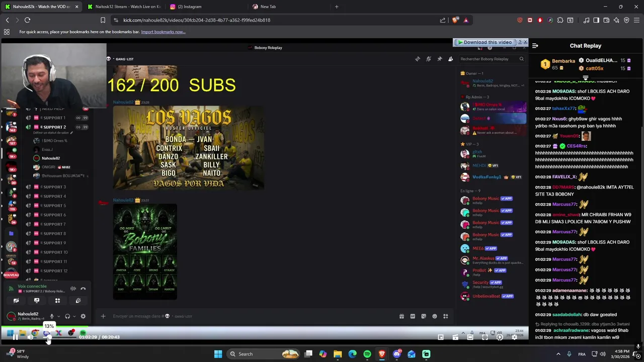Screen dimensions: 644x362
Task: Toggle fullscreen in the video player
Action: pyautogui.click(x=485, y=337)
